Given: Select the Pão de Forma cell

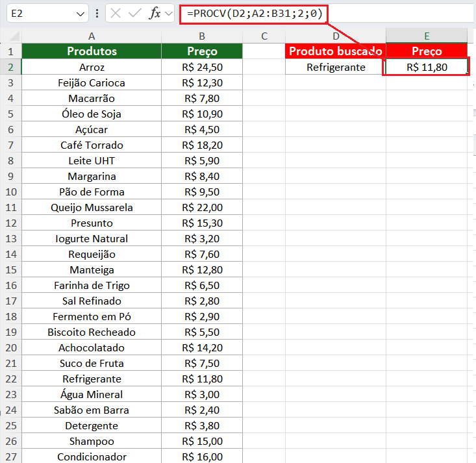Looking at the screenshot, I should click(92, 192).
